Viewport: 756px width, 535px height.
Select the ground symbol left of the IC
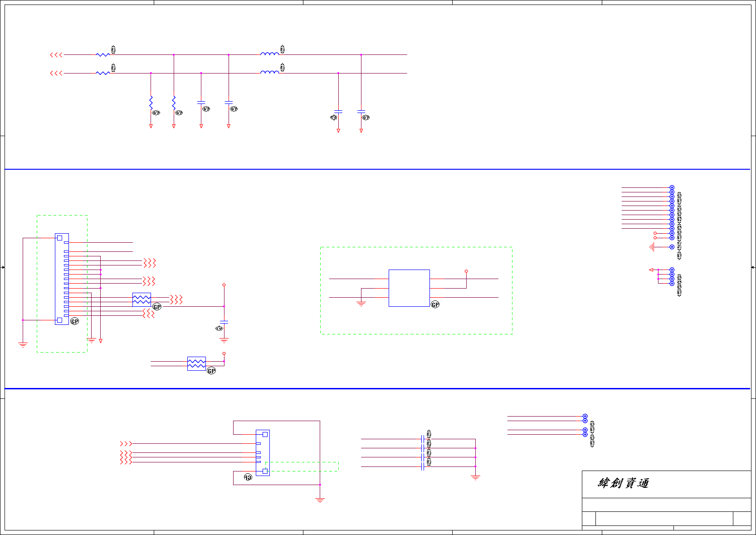click(361, 304)
